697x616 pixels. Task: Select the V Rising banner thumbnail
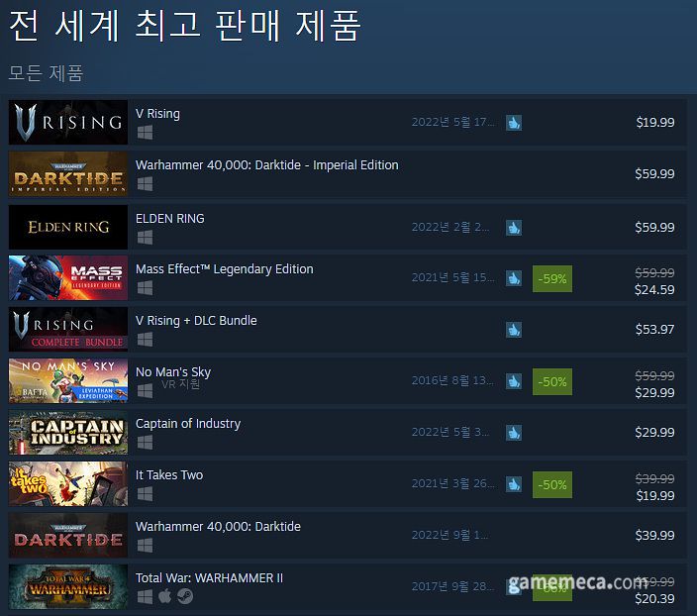(x=68, y=123)
